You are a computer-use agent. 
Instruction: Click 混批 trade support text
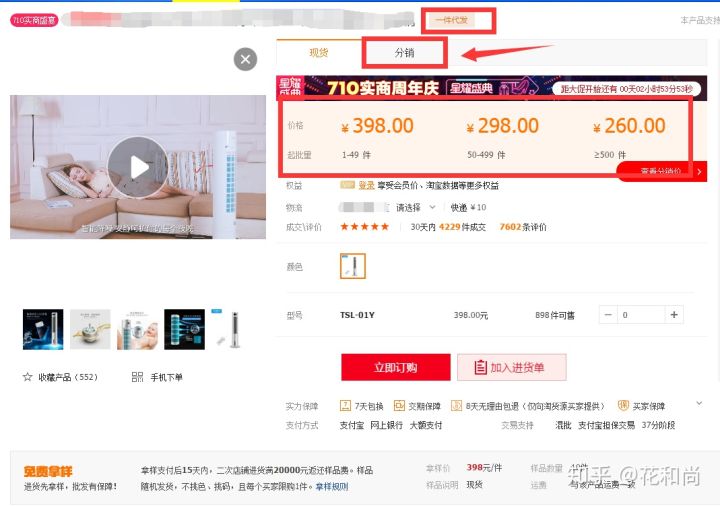click(x=563, y=426)
